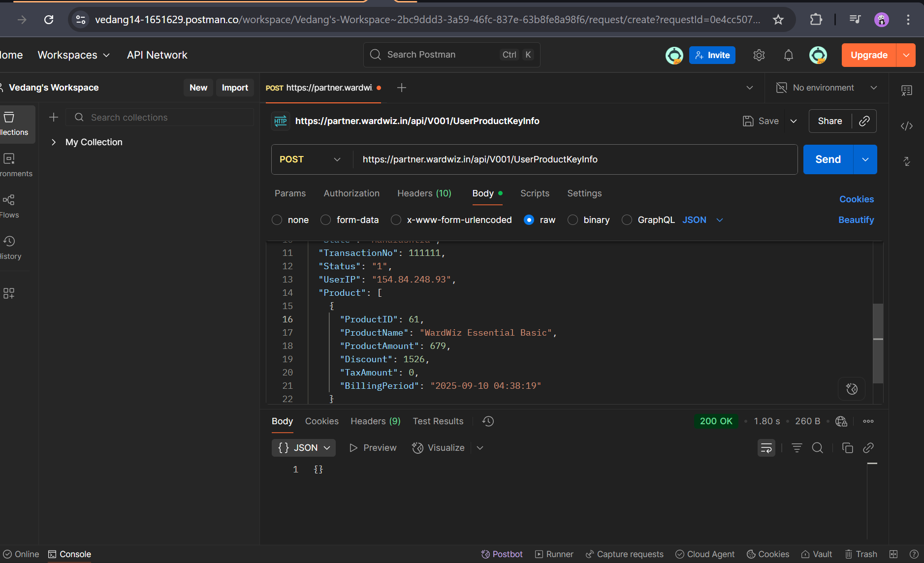This screenshot has height=563, width=924.
Task: Toggle word wrap icon in response
Action: tap(766, 448)
